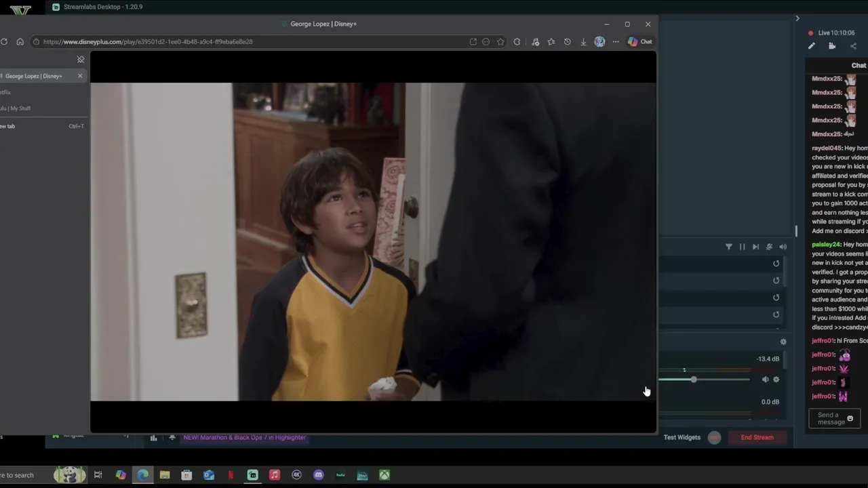Open Outlook from taskbar
868x488 pixels.
[x=209, y=475]
